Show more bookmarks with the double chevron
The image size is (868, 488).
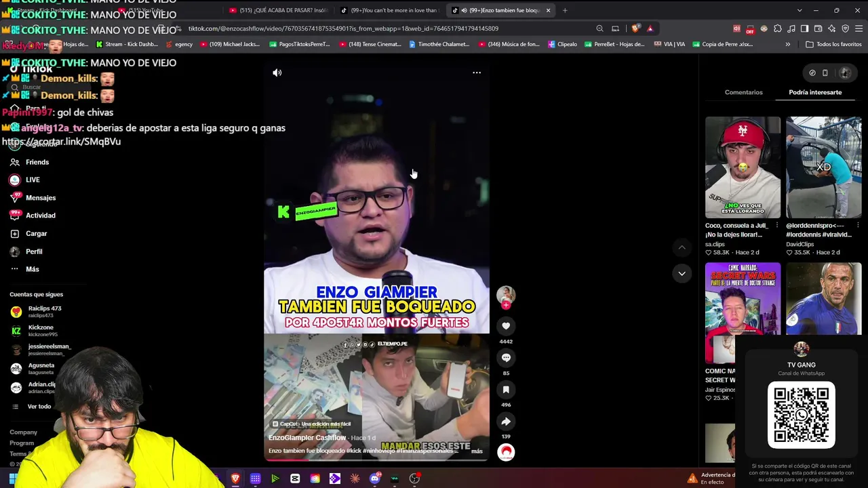pos(787,44)
